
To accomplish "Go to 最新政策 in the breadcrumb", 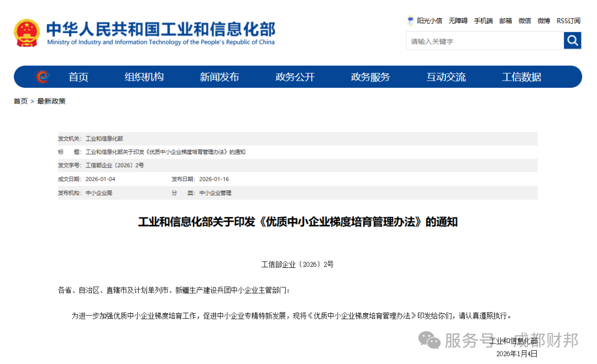I will click(x=50, y=101).
